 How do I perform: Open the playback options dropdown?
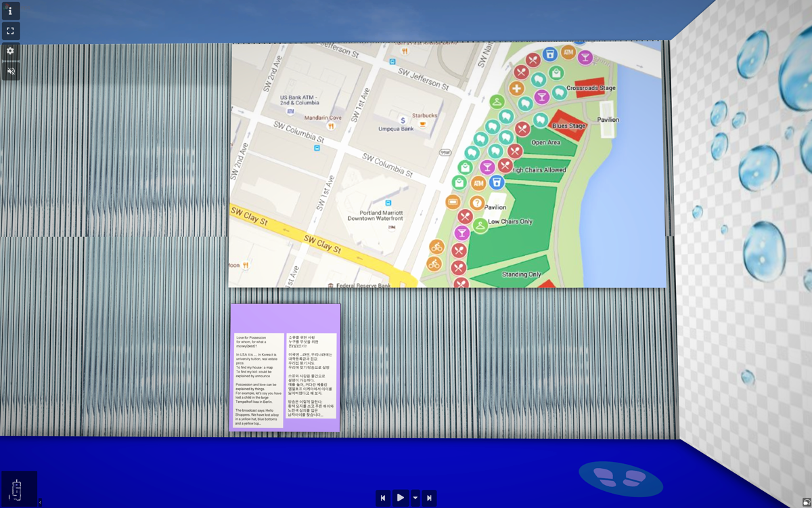(415, 498)
